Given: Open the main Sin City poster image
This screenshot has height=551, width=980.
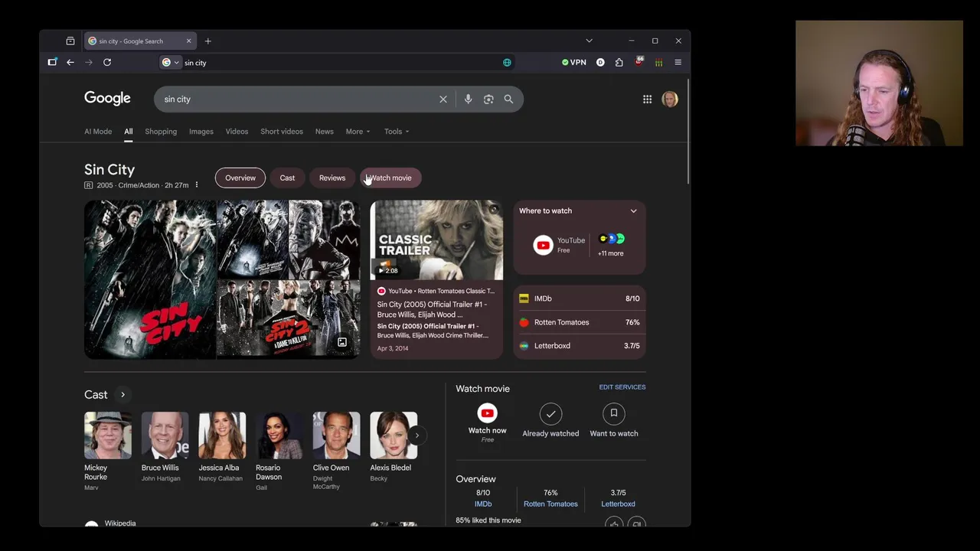Looking at the screenshot, I should click(150, 279).
